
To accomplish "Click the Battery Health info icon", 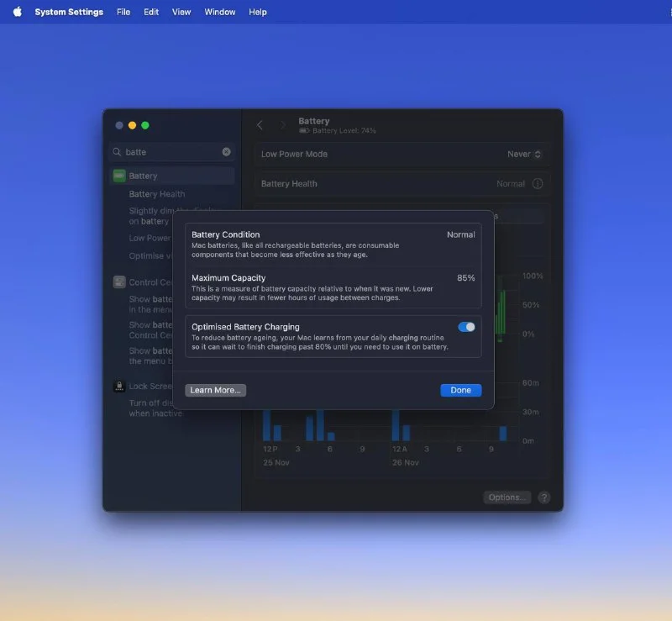I will (538, 184).
